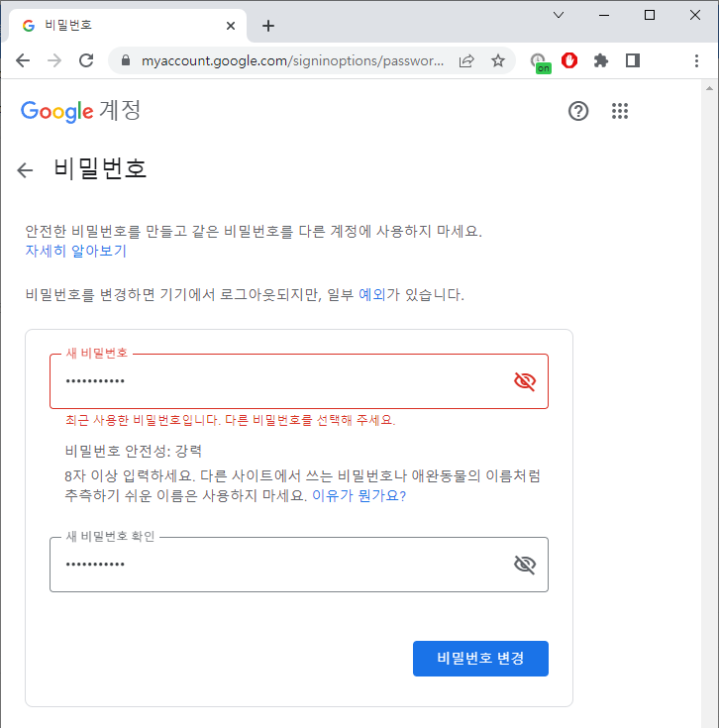Screen dimensions: 719x728
Task: Bookmark this page with star icon
Action: (498, 60)
